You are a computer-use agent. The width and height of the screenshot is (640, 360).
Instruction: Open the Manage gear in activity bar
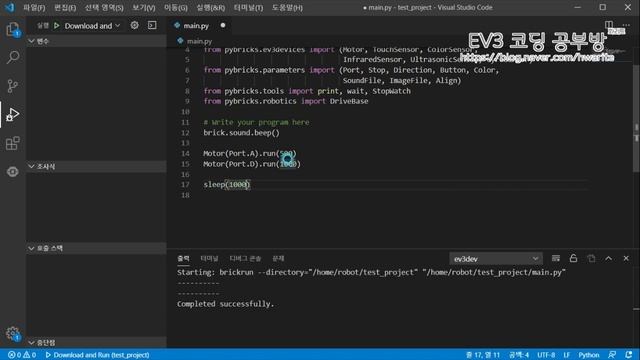click(x=13, y=333)
